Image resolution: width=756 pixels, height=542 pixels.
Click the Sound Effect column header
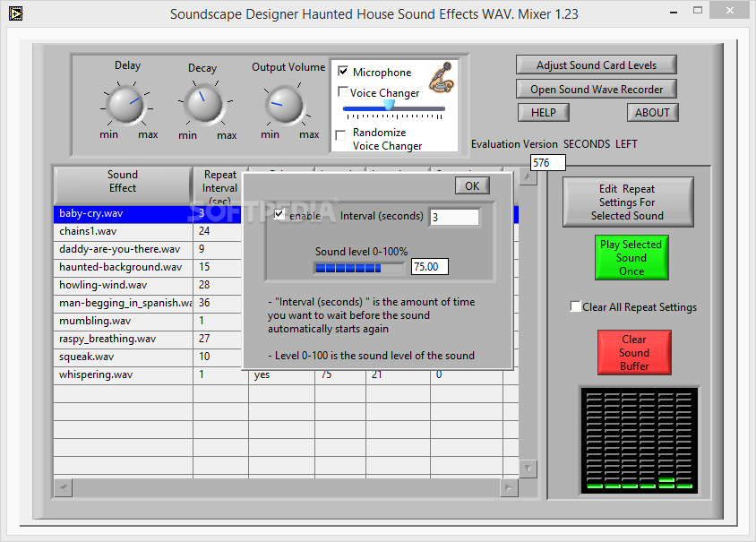(123, 185)
